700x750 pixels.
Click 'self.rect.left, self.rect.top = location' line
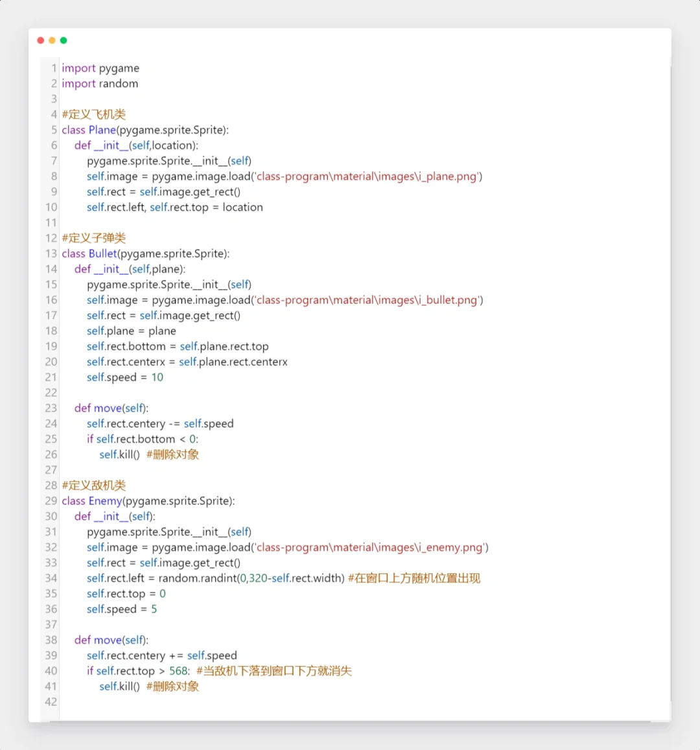click(x=175, y=207)
